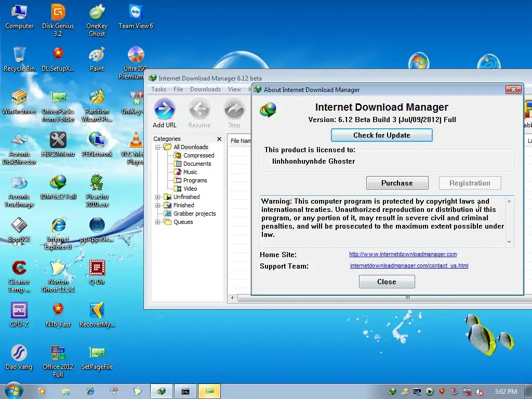Select the DriverPacks from Folder icon

coord(58,105)
